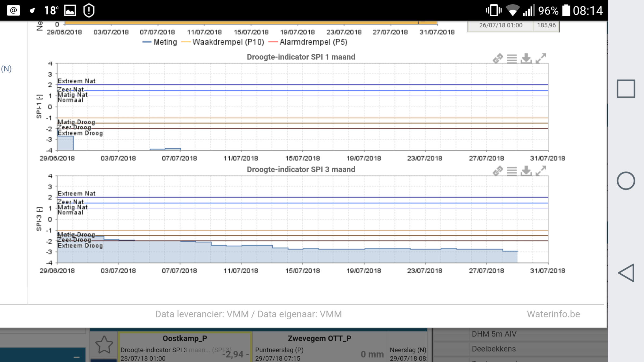Tap the leaf icon in status bar
The height and width of the screenshot is (362, 644).
pyautogui.click(x=32, y=11)
